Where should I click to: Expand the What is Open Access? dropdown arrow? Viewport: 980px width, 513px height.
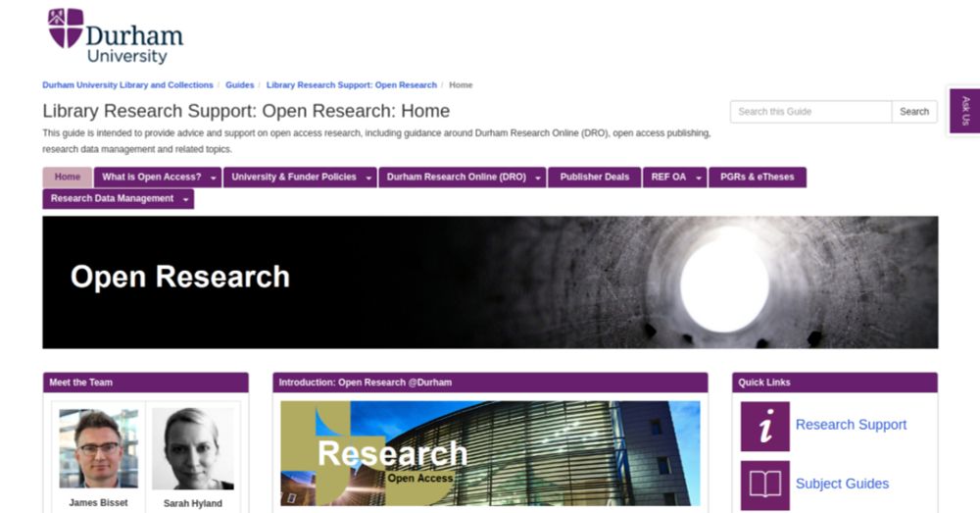213,178
